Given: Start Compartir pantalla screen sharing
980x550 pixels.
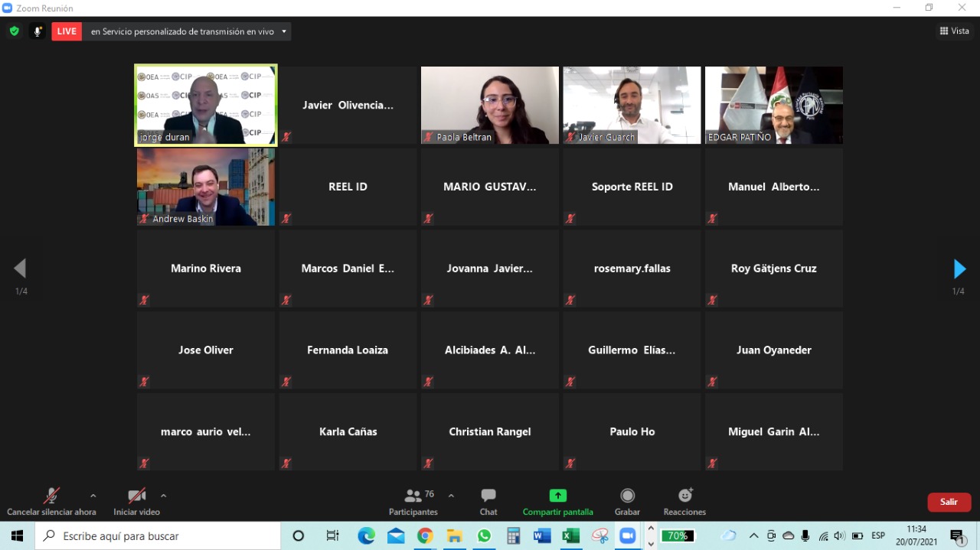Looking at the screenshot, I should [557, 502].
